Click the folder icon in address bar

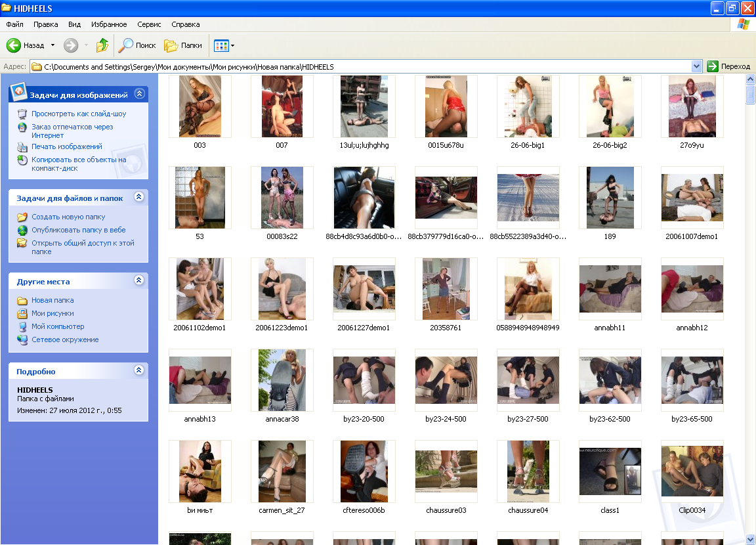37,67
